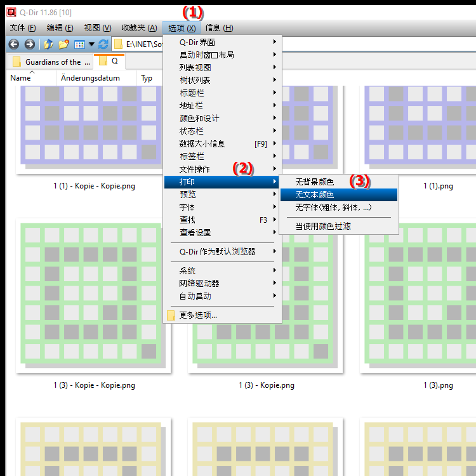
Task: Toggle the 无文本颜色 print option
Action: pyautogui.click(x=339, y=195)
